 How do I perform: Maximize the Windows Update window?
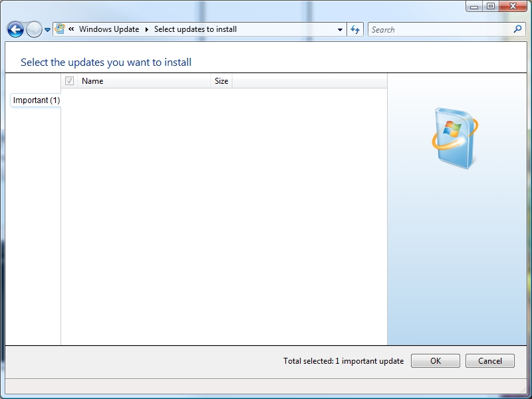[491, 6]
